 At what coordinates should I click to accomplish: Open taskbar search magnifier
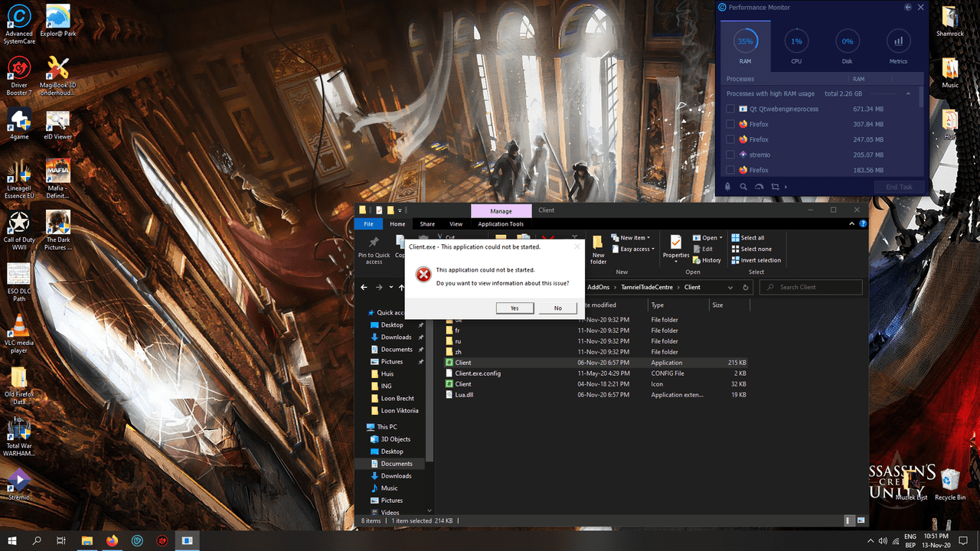(38, 540)
